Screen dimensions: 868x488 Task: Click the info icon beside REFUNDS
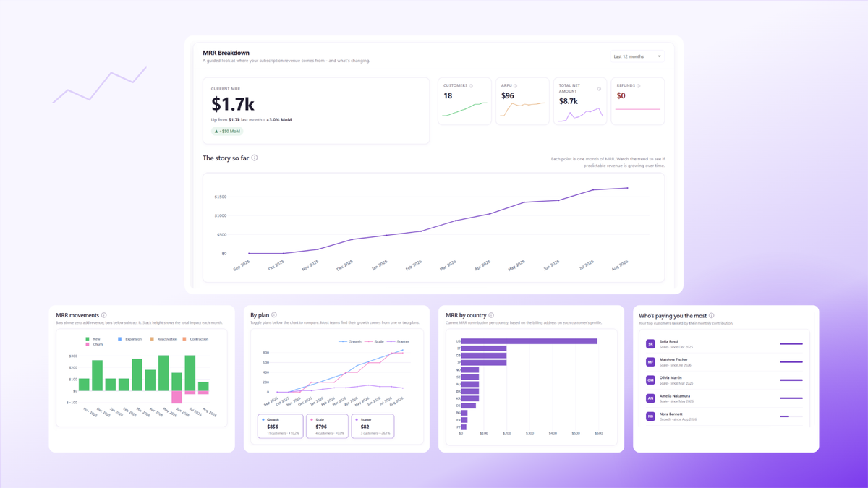pos(639,86)
